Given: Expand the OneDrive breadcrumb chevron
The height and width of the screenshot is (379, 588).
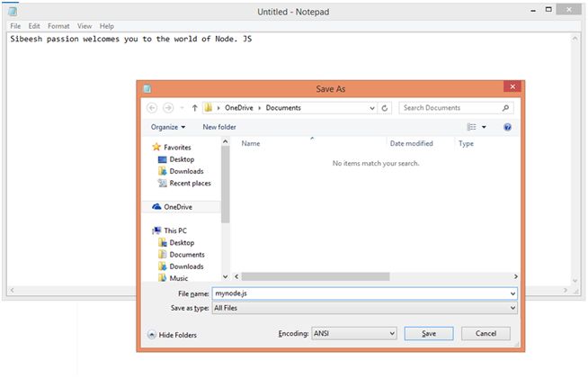Looking at the screenshot, I should click(x=260, y=108).
